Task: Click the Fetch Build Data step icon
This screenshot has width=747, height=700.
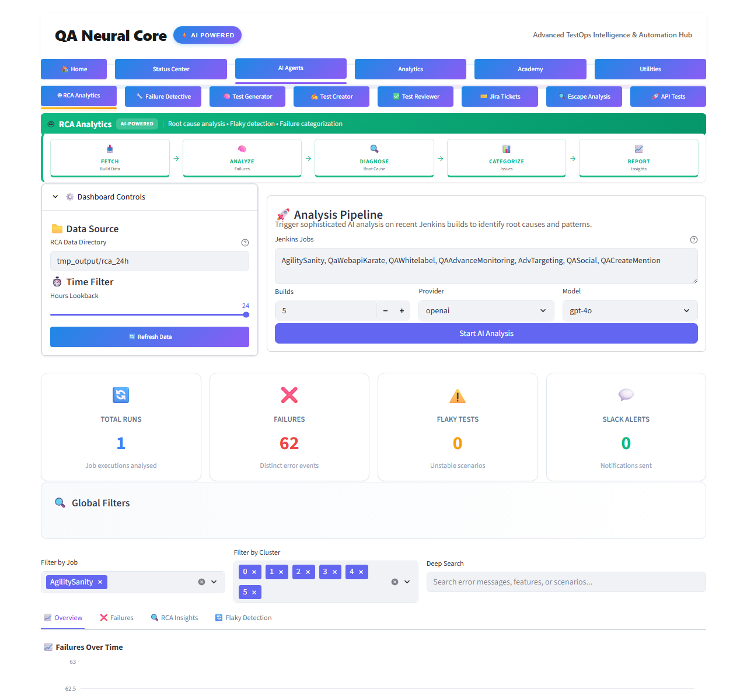Action: coord(110,149)
